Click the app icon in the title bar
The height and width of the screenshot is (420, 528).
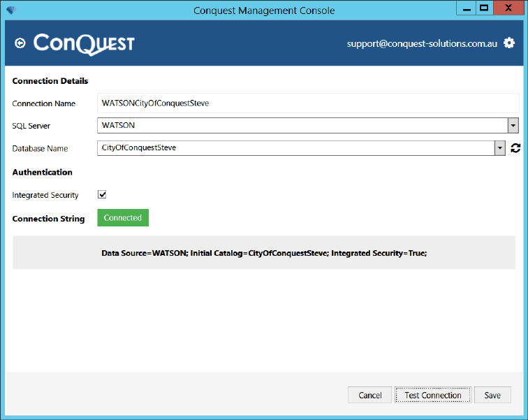tap(11, 10)
